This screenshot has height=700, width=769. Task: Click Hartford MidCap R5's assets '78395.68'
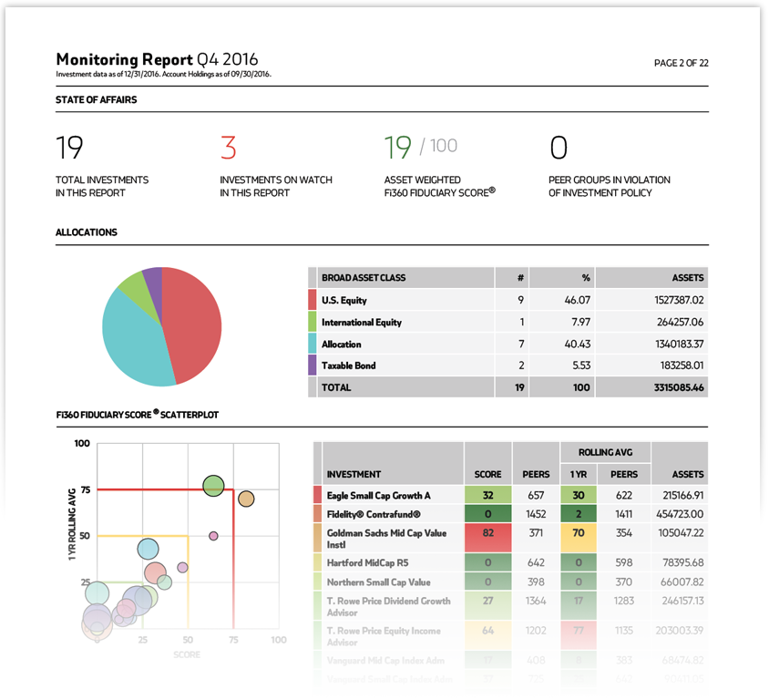coord(683,562)
